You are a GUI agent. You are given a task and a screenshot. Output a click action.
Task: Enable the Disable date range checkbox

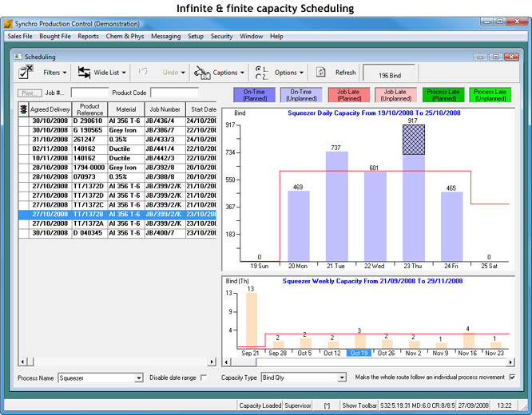(203, 377)
